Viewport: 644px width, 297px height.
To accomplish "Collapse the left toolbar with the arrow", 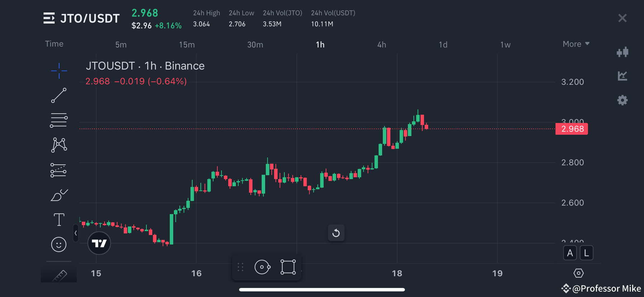I will click(76, 233).
